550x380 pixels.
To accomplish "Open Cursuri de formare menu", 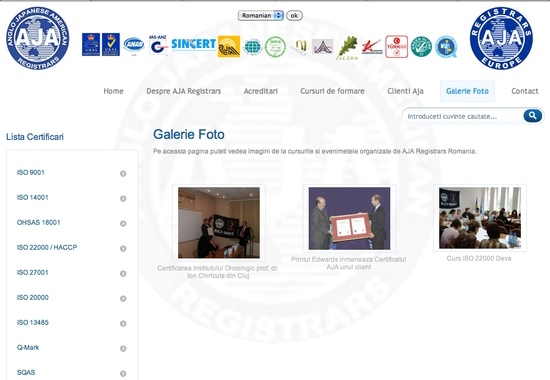I will pos(332,91).
